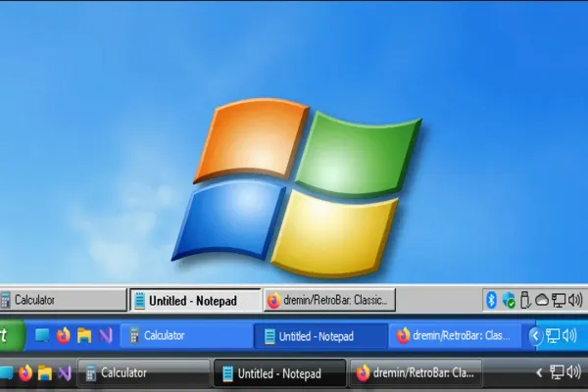Select Untitled - Notepad on XP blue taskbar
Screen dimensions: 588x392
point(321,336)
